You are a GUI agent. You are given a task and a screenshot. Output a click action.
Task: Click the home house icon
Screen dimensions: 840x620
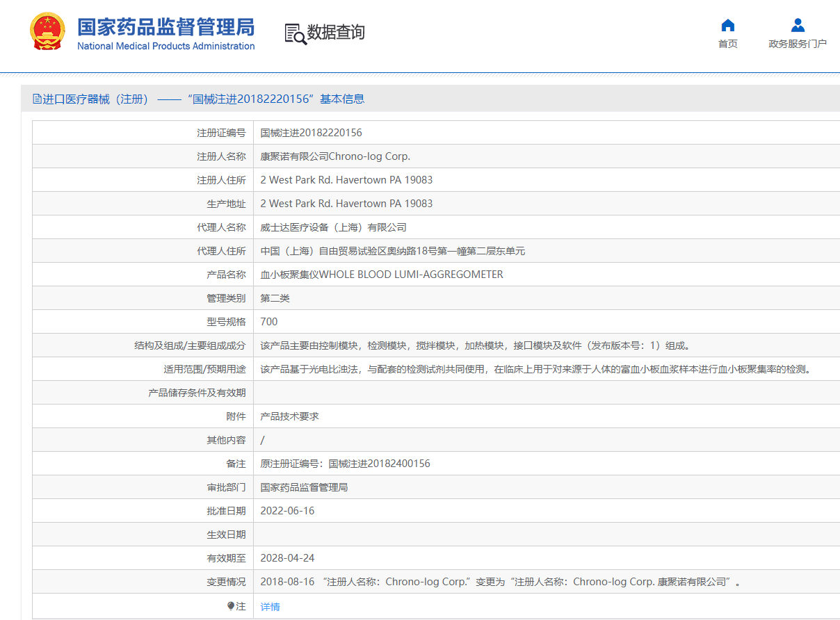click(727, 26)
